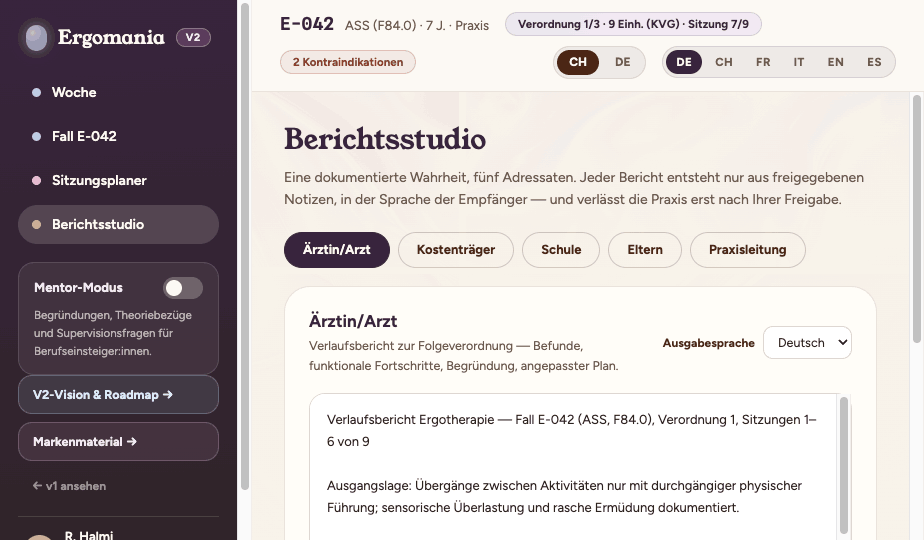Switch to the Praxisleitung tab
924x540 pixels.
tap(747, 250)
